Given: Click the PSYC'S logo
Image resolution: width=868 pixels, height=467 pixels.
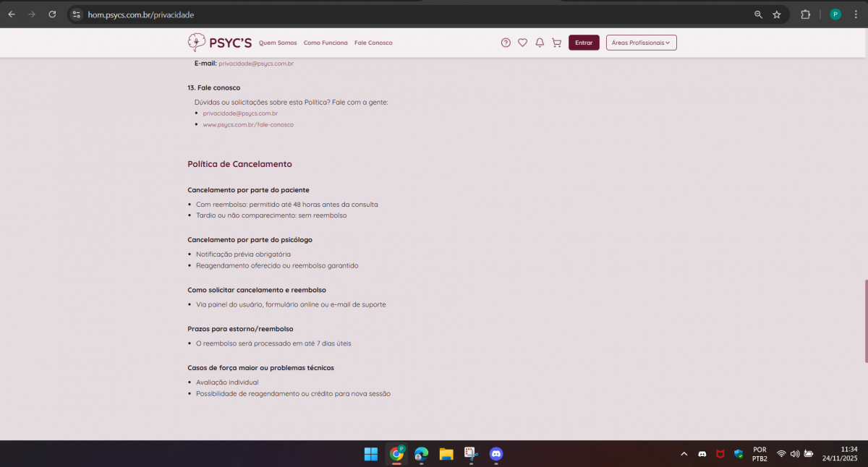Looking at the screenshot, I should 220,43.
